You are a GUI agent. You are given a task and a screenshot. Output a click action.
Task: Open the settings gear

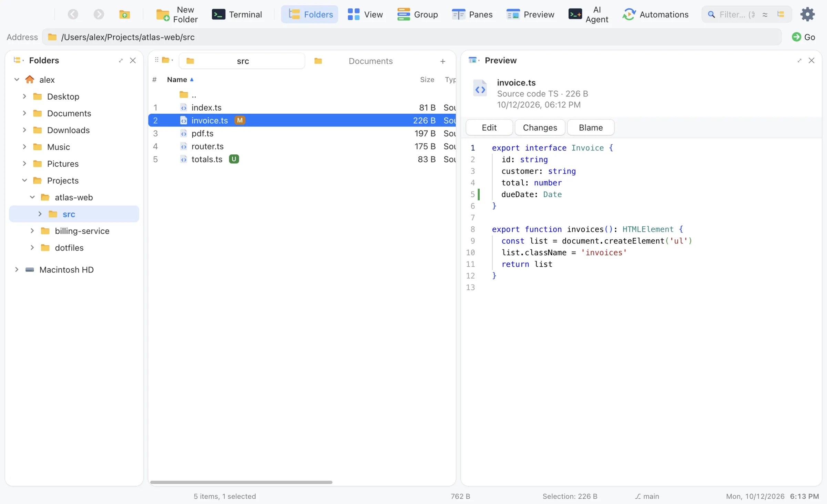[x=807, y=14]
